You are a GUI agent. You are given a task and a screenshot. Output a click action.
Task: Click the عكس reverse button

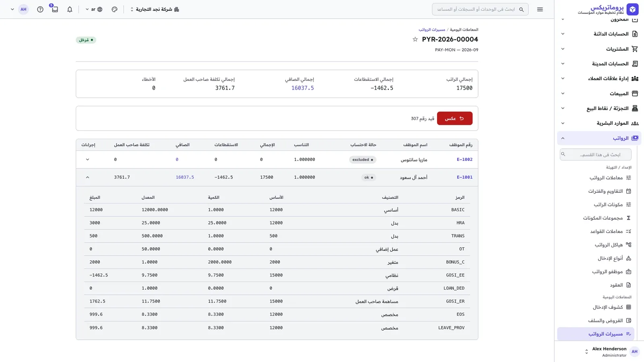(454, 118)
